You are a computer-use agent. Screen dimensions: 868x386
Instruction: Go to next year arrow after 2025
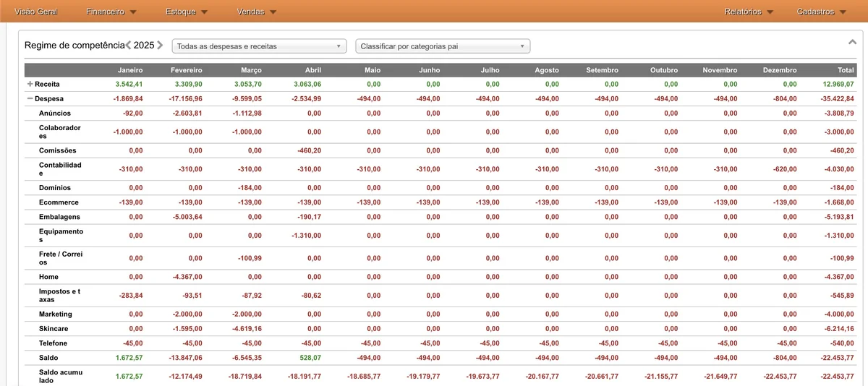(x=160, y=45)
